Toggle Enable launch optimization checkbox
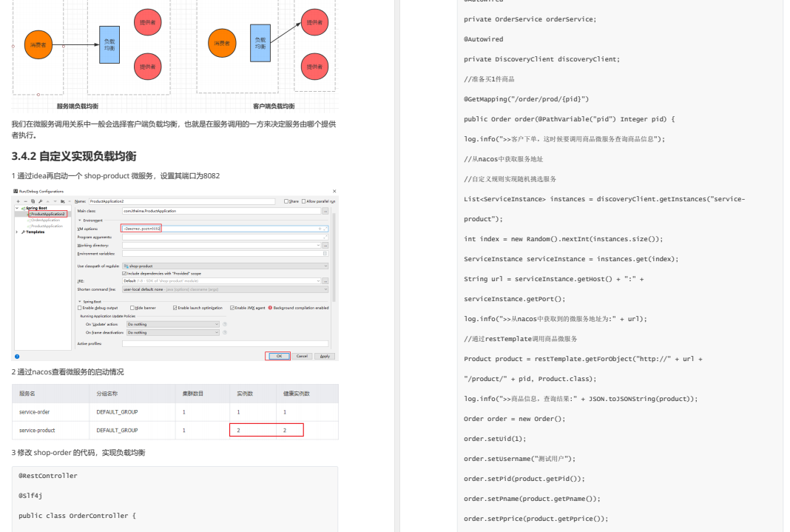The height and width of the screenshot is (532, 790). coord(175,308)
